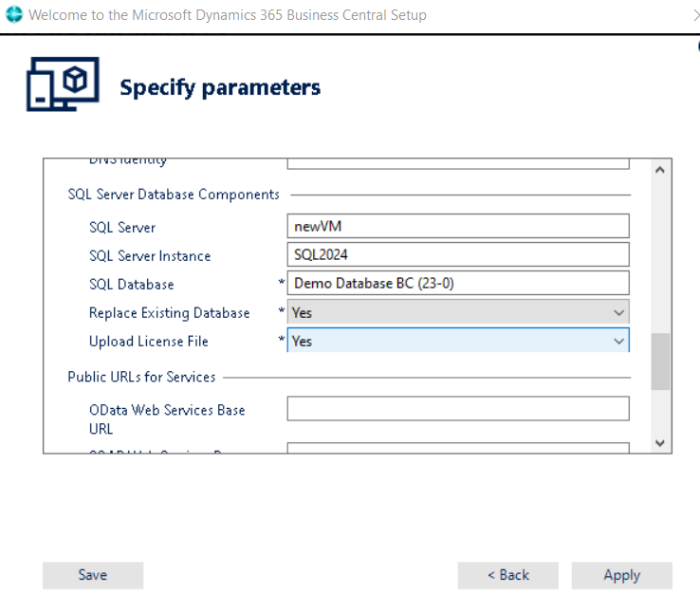Click the Replace Existing Database label

pyautogui.click(x=170, y=313)
